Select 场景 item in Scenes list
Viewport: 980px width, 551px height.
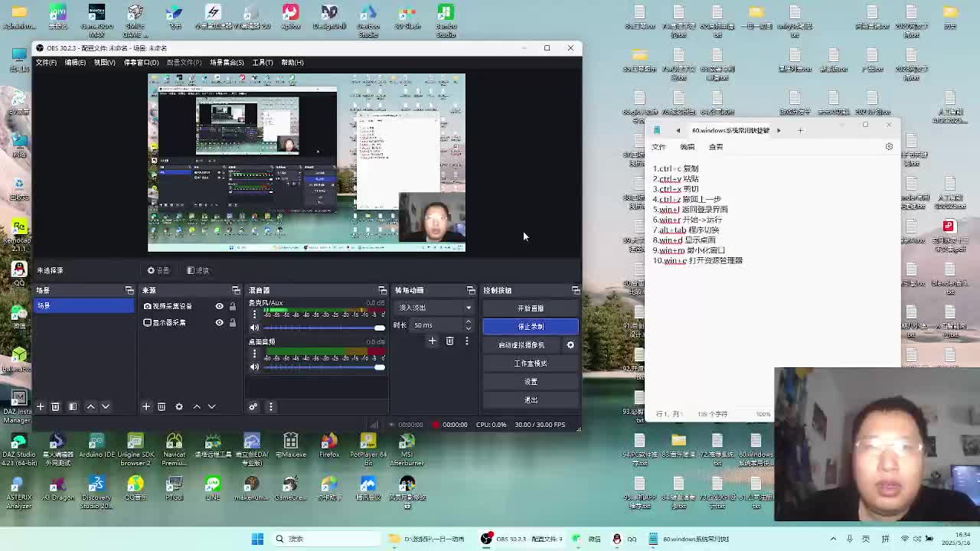(84, 306)
